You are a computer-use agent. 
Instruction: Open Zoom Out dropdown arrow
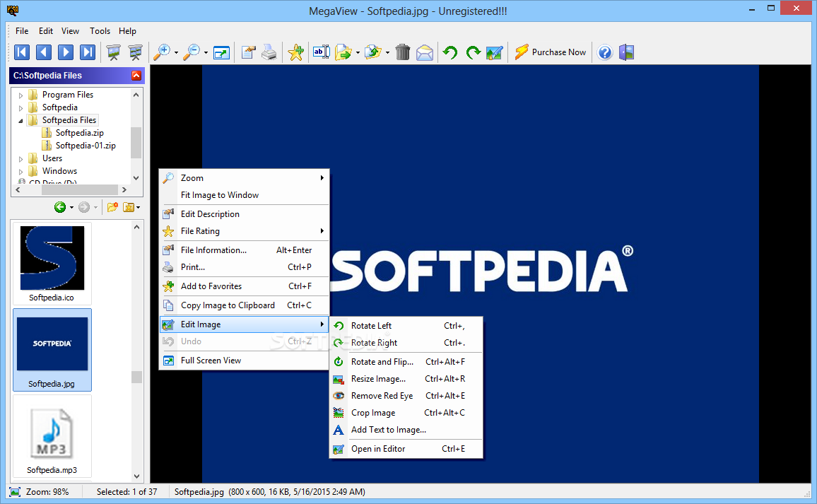[x=206, y=52]
